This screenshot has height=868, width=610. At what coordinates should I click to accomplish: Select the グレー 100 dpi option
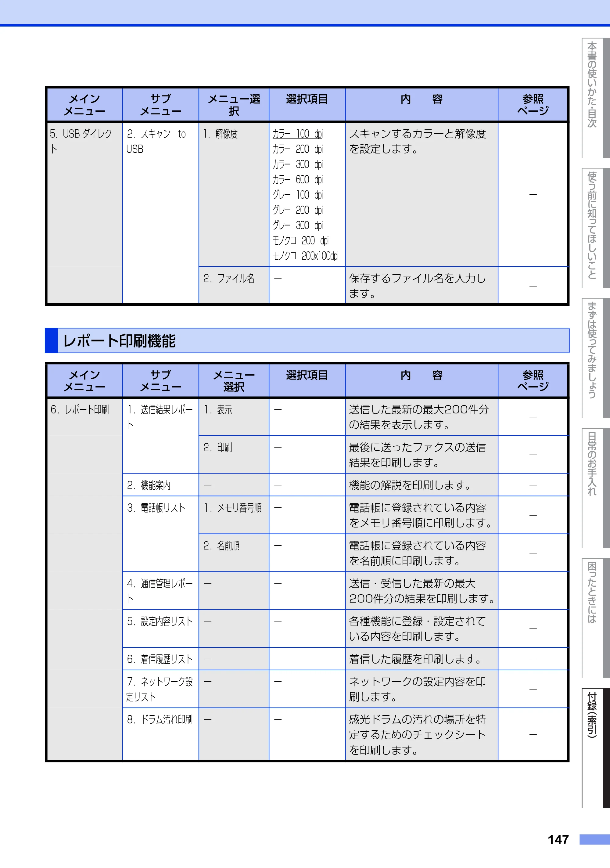pos(298,195)
